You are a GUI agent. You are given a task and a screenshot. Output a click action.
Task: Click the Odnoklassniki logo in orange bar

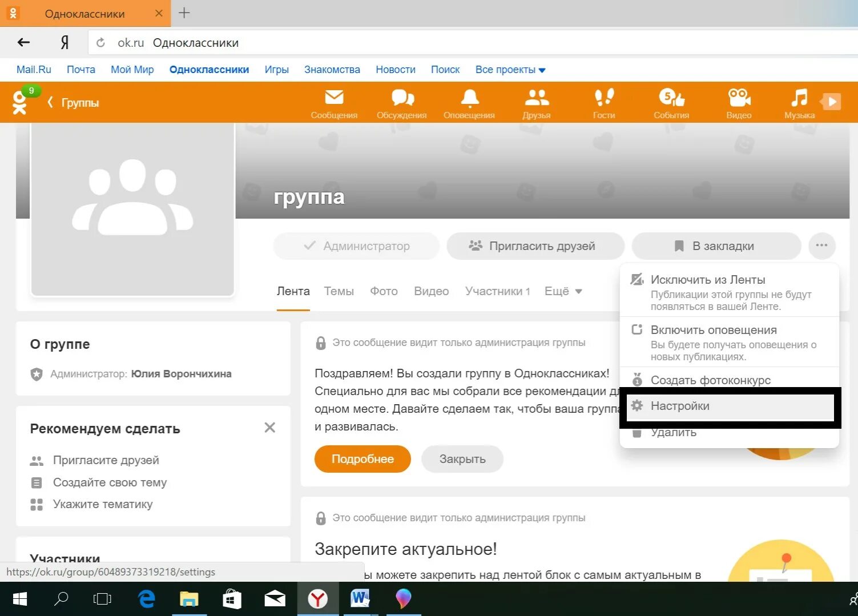point(19,103)
